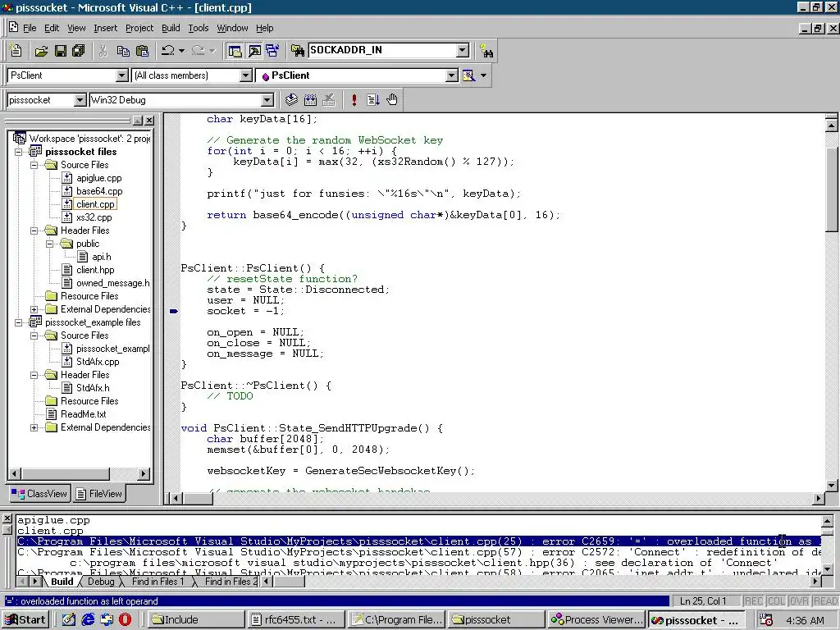Image resolution: width=840 pixels, height=630 pixels.
Task: Click the Find in Files binoculars icon
Action: pyautogui.click(x=297, y=51)
